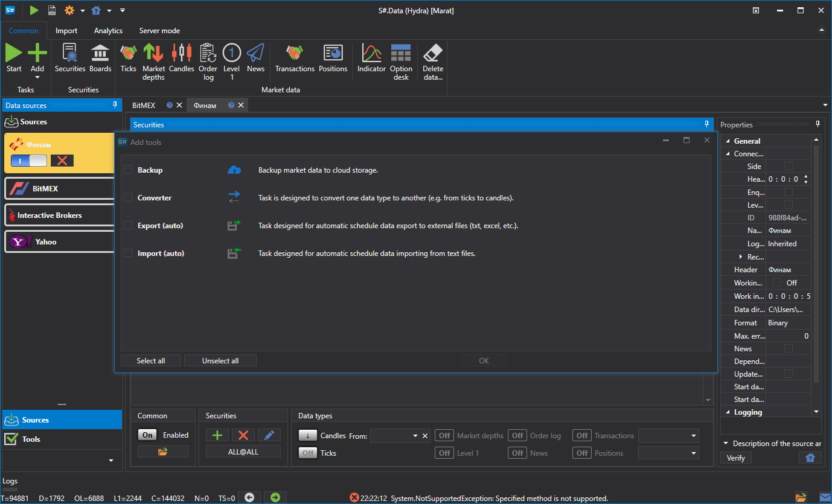Viewport: 832px width, 504px height.
Task: Switch to the Import ribbon tab
Action: point(66,31)
